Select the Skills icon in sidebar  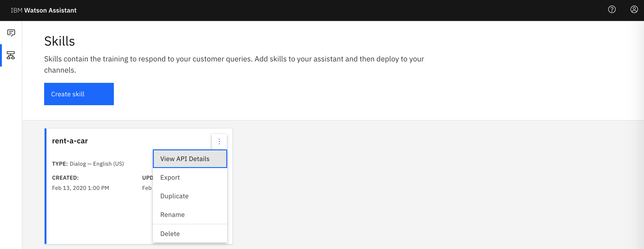pos(11,55)
